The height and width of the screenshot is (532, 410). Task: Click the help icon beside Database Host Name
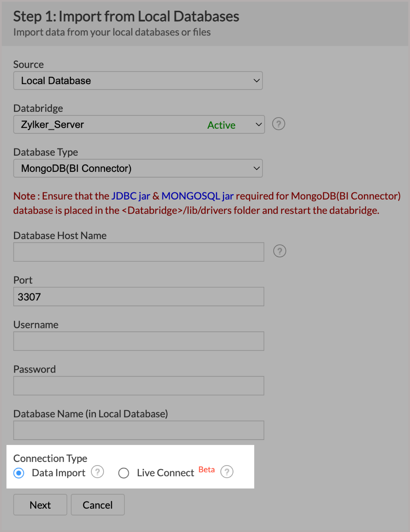(280, 251)
